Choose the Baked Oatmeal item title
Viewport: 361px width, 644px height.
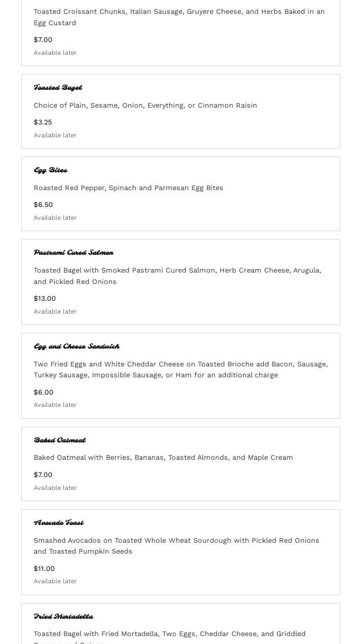pyautogui.click(x=59, y=441)
